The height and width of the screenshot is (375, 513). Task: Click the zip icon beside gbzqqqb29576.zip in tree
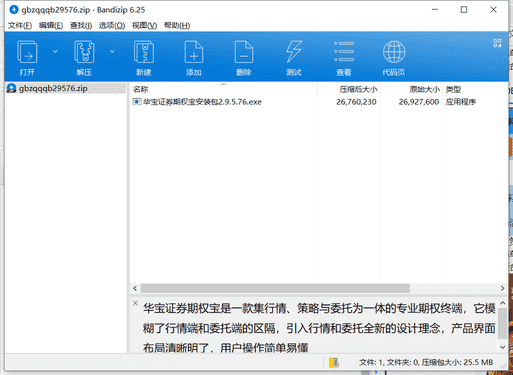(12, 88)
